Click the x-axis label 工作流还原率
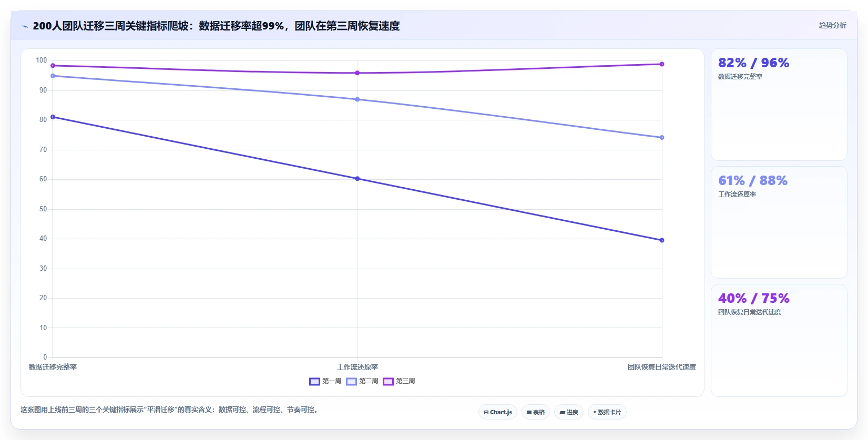This screenshot has width=868, height=440. pos(358,367)
